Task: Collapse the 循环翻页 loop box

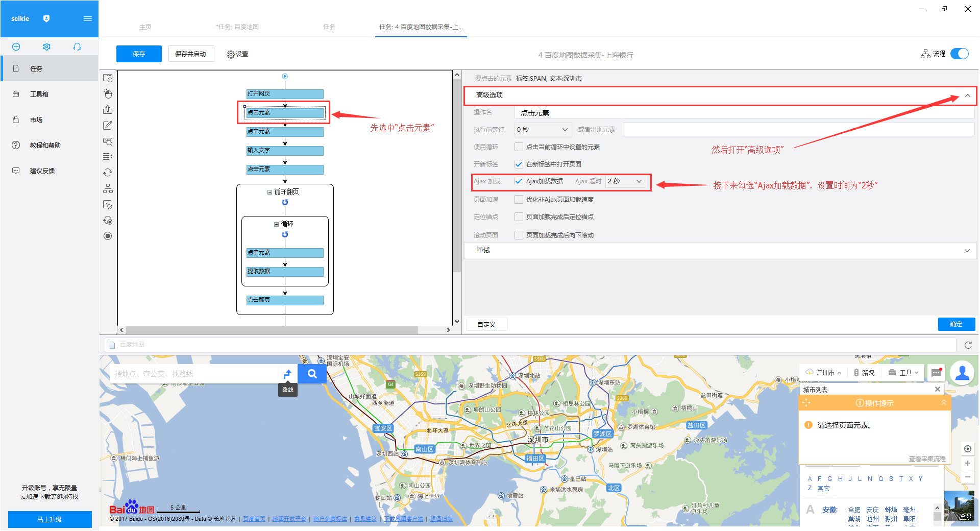Action: point(269,192)
